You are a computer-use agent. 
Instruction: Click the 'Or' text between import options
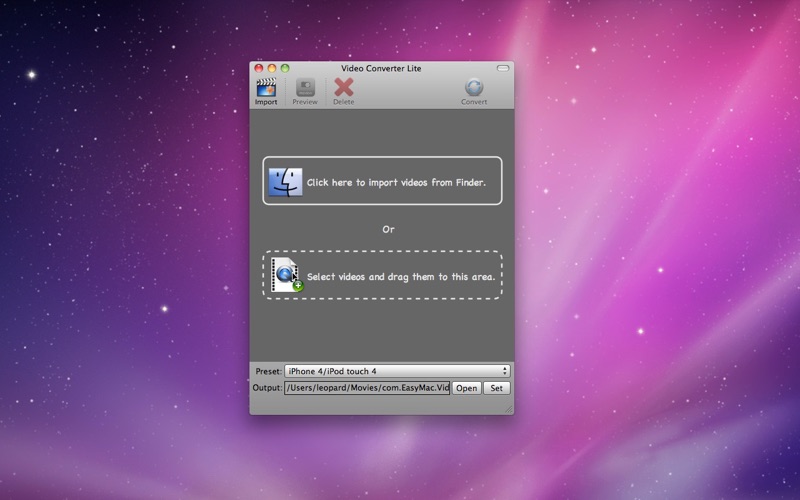[388, 229]
